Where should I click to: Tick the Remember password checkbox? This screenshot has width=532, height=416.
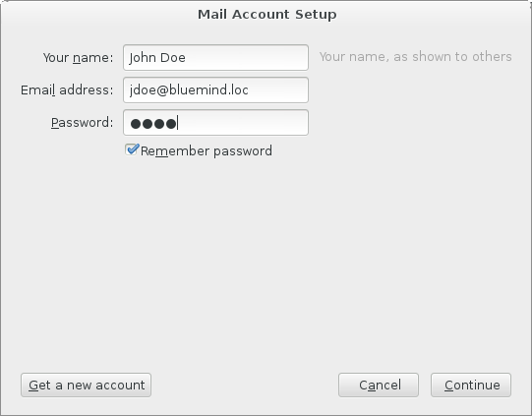(132, 149)
